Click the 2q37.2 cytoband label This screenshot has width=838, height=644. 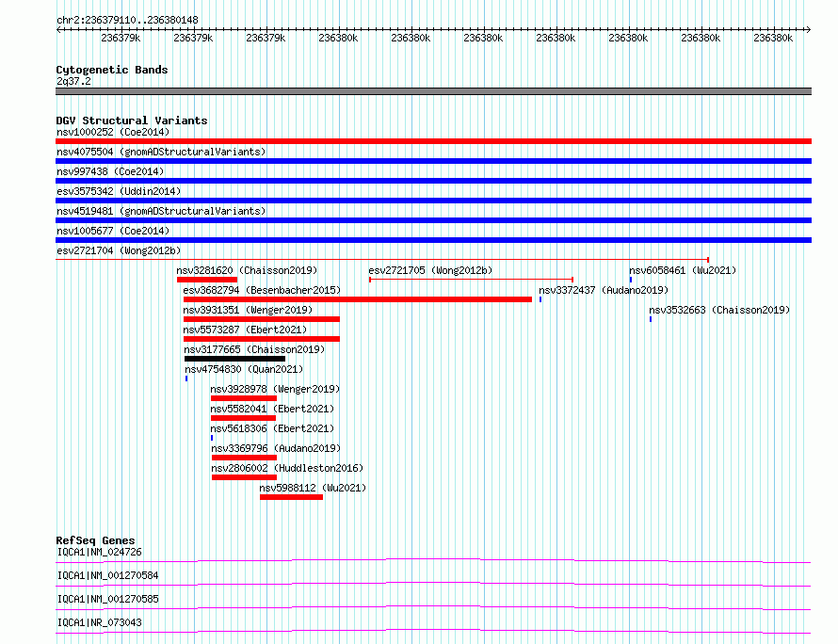pos(73,81)
